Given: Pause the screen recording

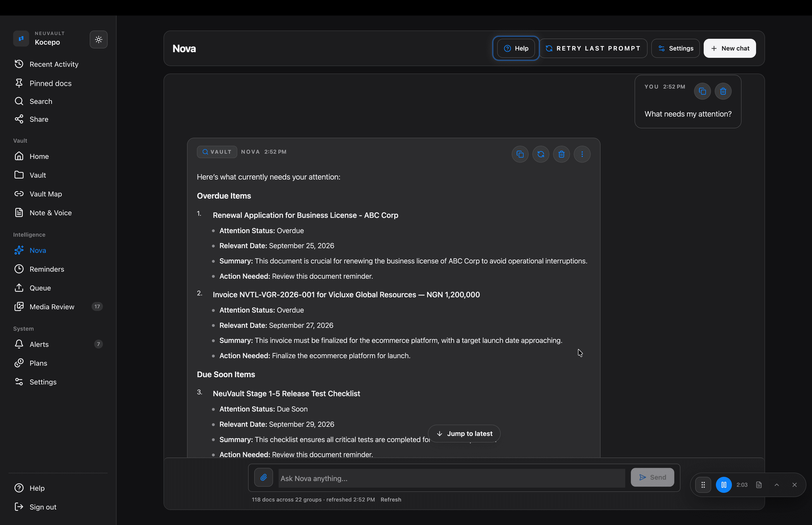Looking at the screenshot, I should [724, 485].
